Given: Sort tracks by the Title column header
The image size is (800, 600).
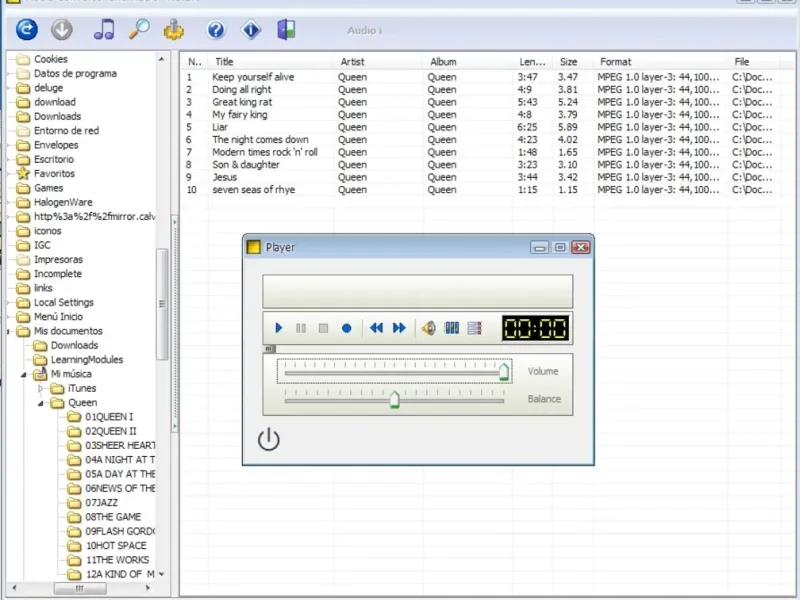Looking at the screenshot, I should 224,62.
